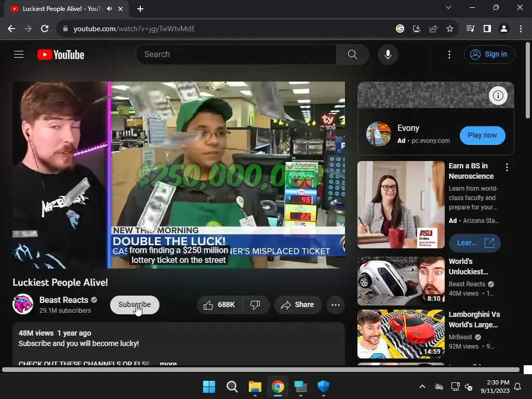Mute the tab via speaker icon
532x399 pixels.
tap(109, 9)
